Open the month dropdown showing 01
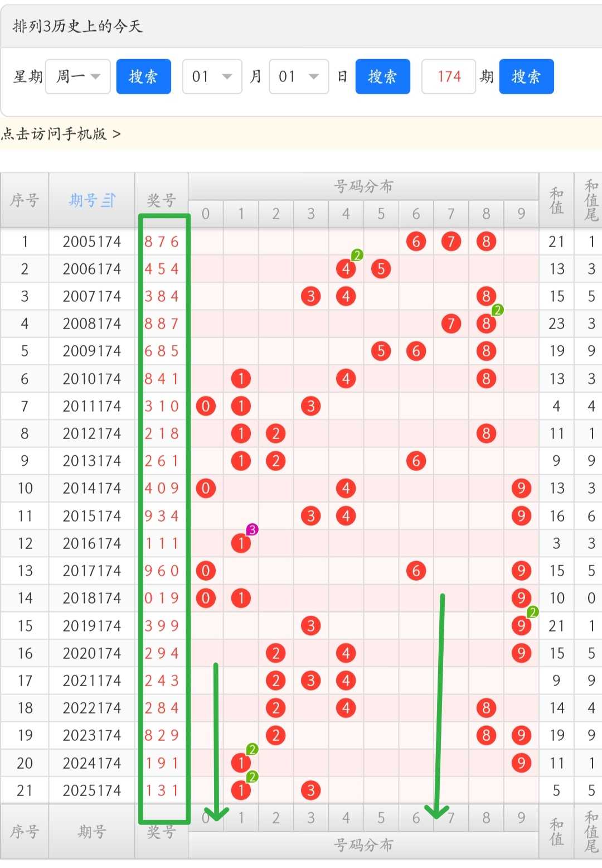 [x=212, y=76]
